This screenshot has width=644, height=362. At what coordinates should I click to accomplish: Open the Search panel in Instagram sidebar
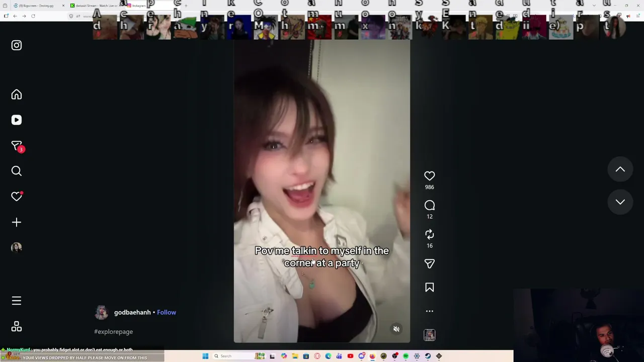pyautogui.click(x=17, y=171)
